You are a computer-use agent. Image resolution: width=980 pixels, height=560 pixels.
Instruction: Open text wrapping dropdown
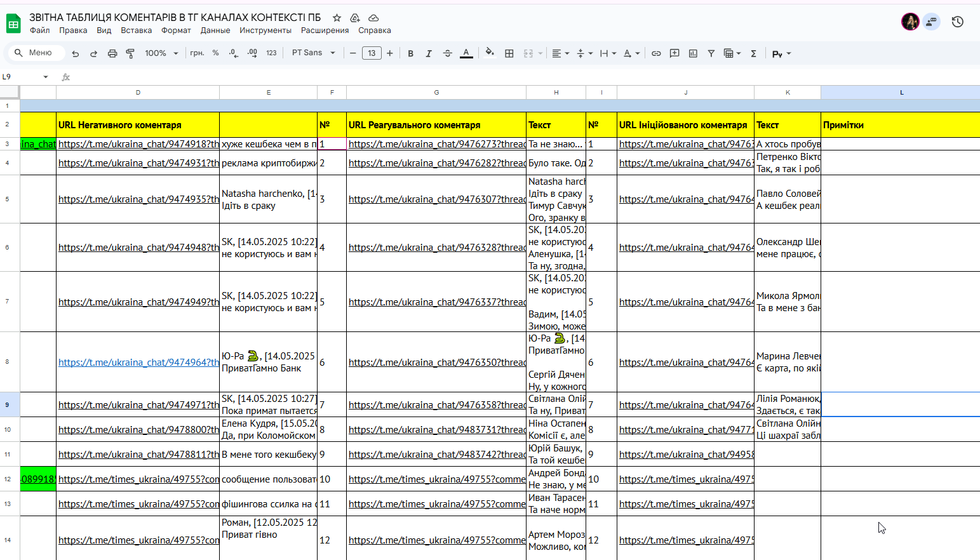(x=608, y=53)
